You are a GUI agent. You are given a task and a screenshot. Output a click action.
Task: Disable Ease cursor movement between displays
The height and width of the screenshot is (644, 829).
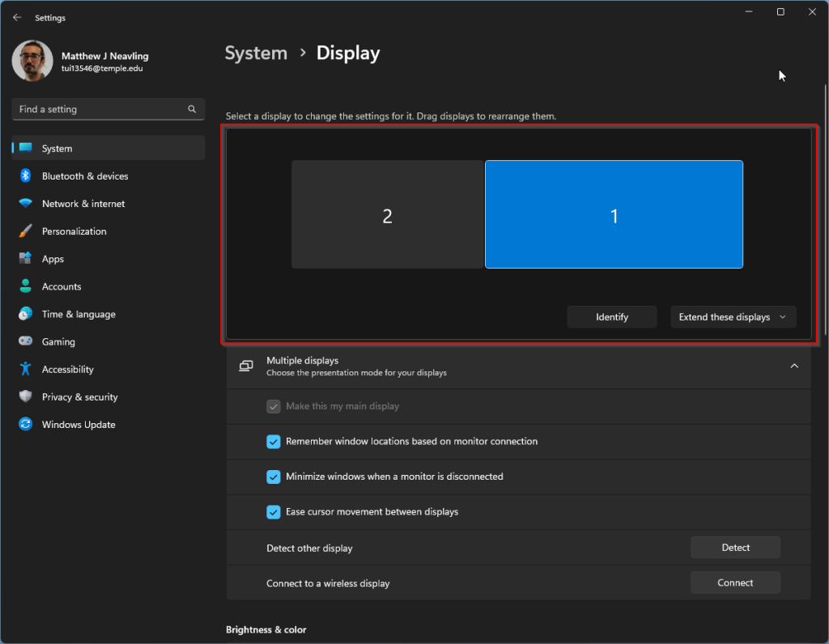tap(274, 512)
